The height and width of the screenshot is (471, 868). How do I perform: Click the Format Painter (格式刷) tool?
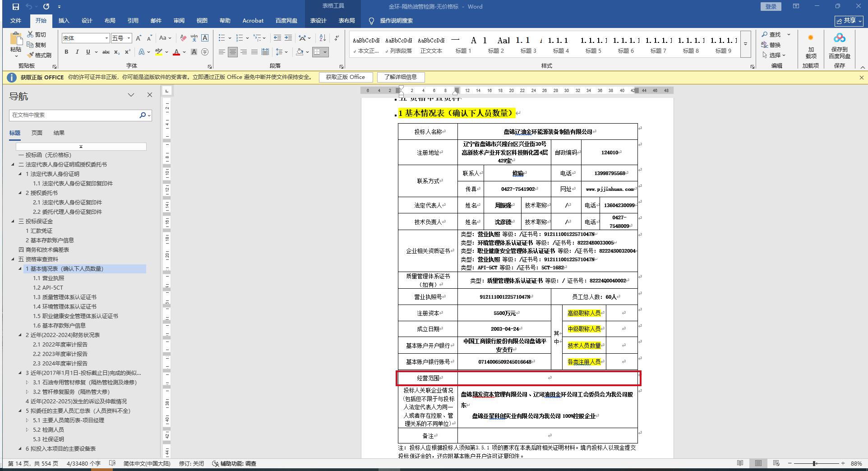(39, 55)
